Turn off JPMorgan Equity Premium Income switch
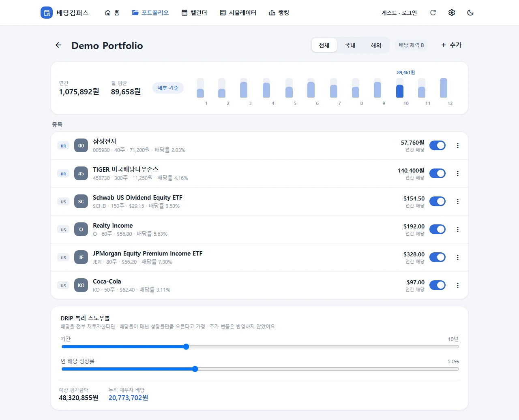The image size is (519, 420). click(438, 257)
